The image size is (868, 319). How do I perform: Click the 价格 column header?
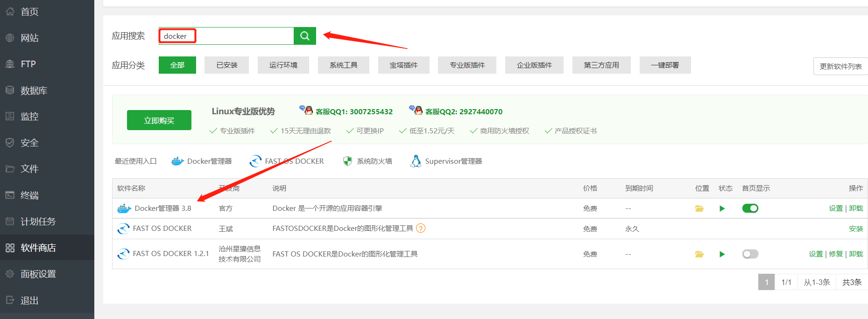click(x=590, y=188)
